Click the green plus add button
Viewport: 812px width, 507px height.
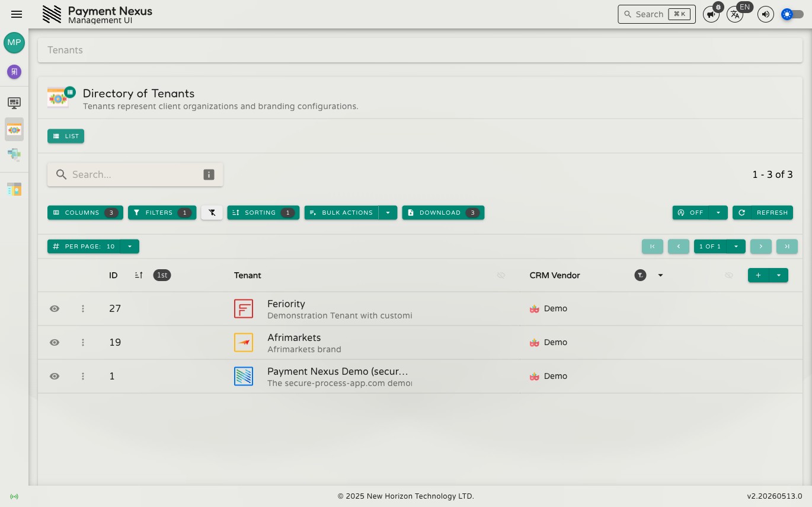(759, 275)
